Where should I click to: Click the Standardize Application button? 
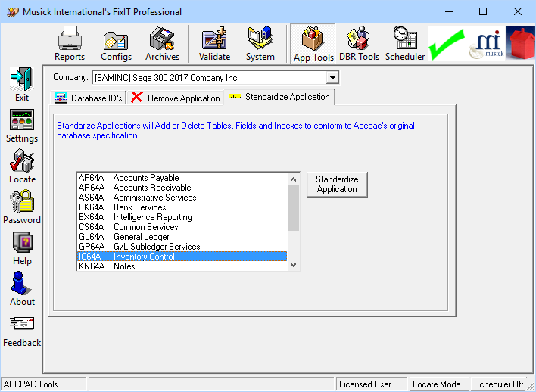click(337, 184)
